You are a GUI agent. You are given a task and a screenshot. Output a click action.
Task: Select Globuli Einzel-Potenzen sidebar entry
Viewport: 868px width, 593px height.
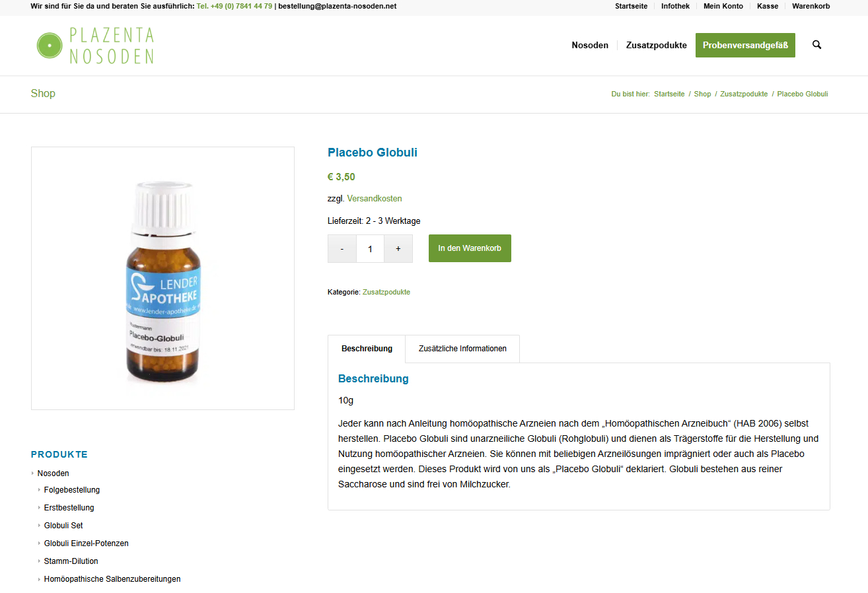[87, 543]
